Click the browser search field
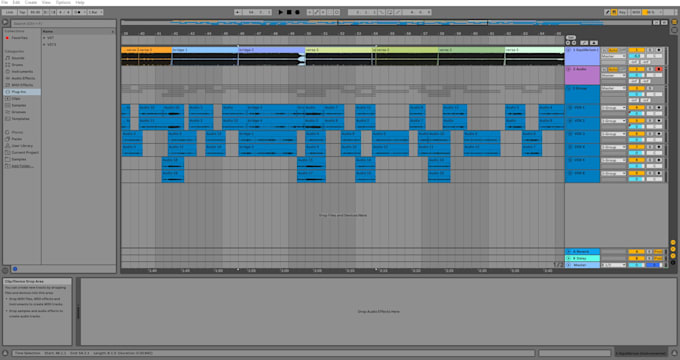This screenshot has height=360, width=680. click(63, 23)
